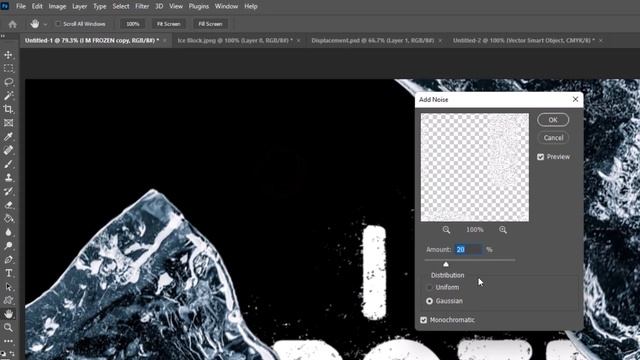
Task: Swap foreground and background colors
Action: (x=12, y=354)
